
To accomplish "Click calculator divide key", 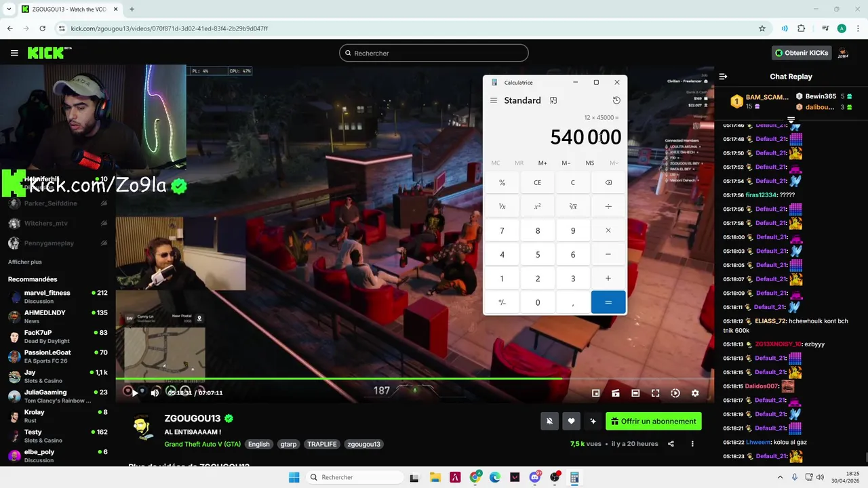I will click(x=608, y=206).
